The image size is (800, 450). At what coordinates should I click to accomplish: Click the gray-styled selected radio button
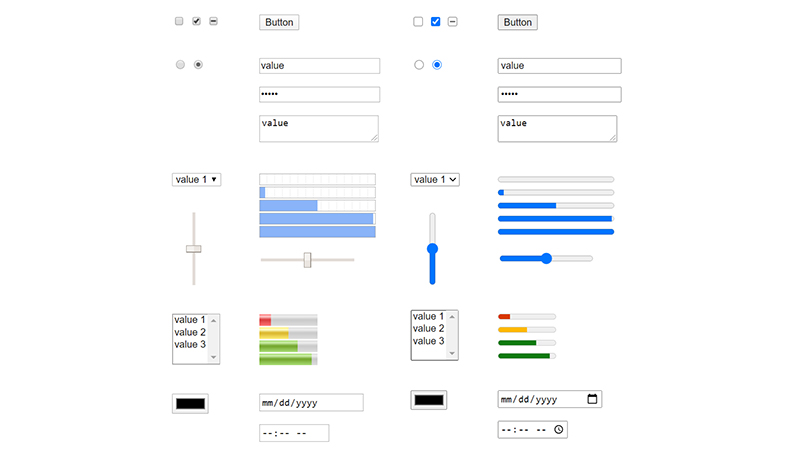198,65
